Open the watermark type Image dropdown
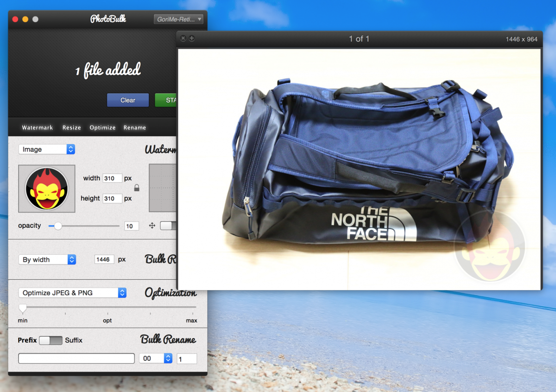 (46, 149)
